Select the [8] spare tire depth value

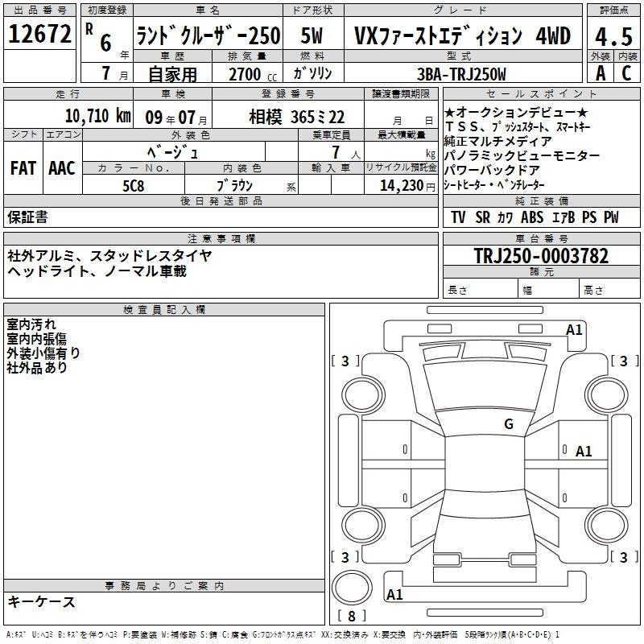coord(350,617)
